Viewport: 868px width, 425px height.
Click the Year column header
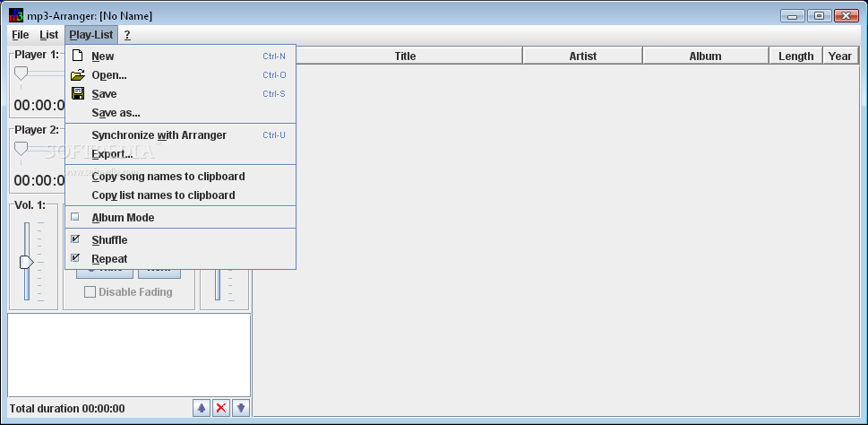point(840,56)
